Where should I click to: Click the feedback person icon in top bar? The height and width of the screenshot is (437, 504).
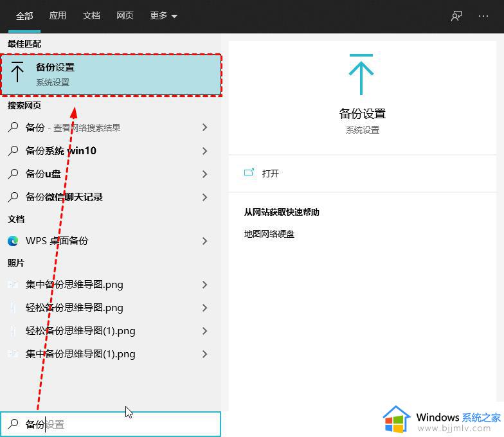(x=456, y=16)
